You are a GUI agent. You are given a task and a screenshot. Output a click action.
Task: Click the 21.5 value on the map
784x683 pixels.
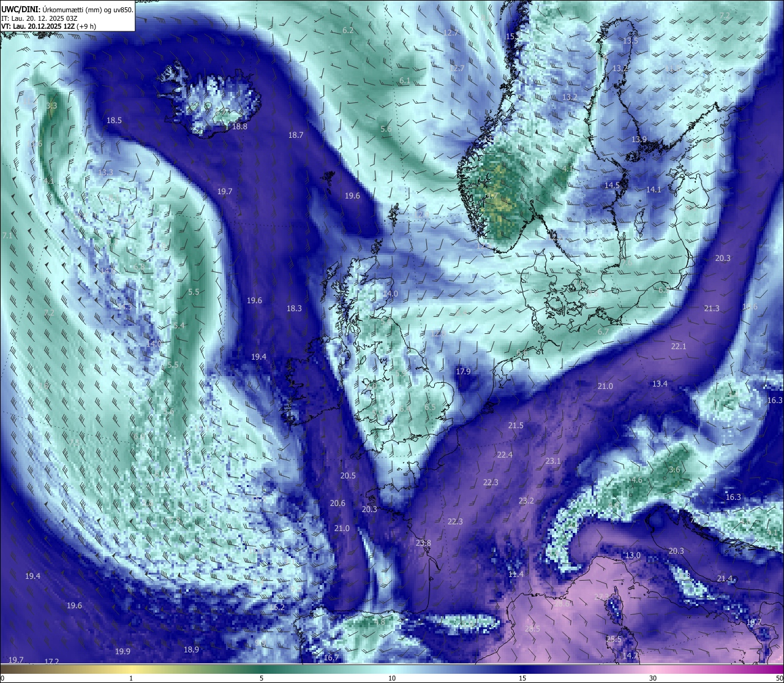coord(516,426)
